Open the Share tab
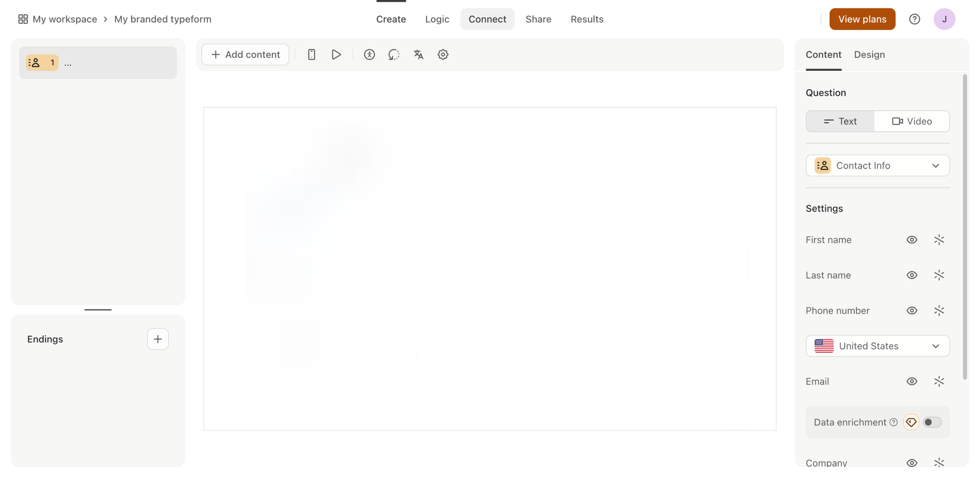This screenshot has width=980, height=478. click(x=538, y=19)
